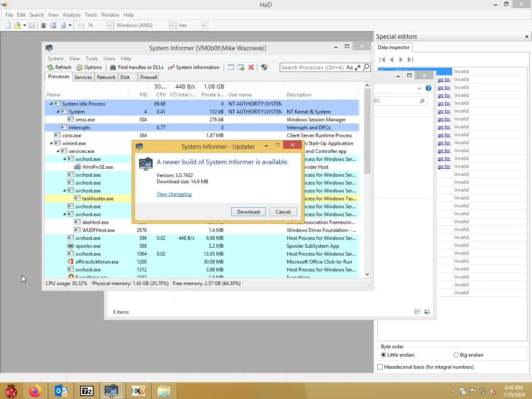Screen dimensions: 532x399
Task: Click the next arrow in Data inspector
Action: coord(401,60)
